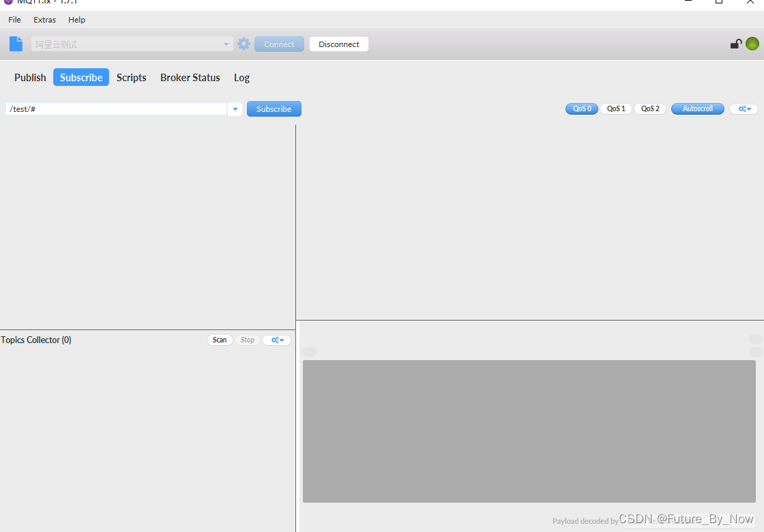Open the File menu

pyautogui.click(x=14, y=20)
